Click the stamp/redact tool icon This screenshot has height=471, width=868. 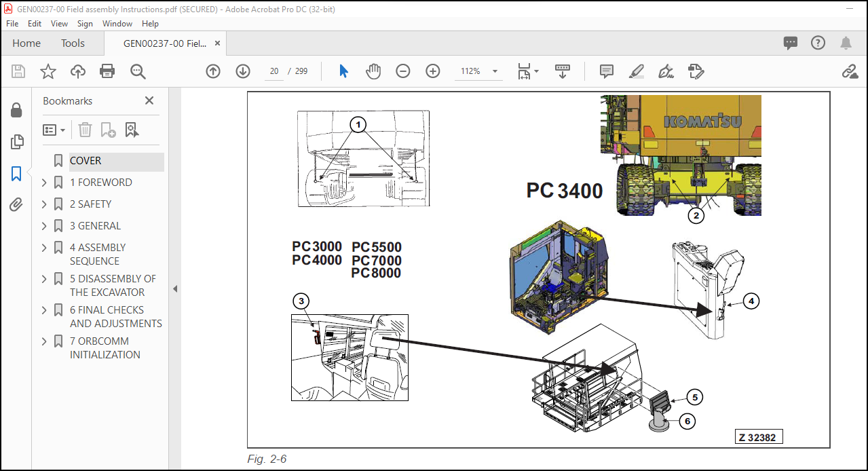pos(696,71)
